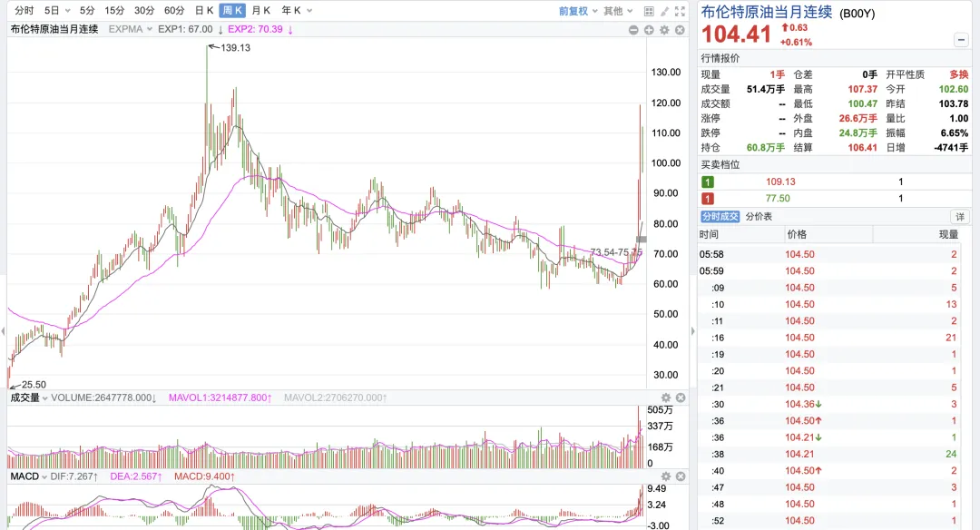Click the 详 details button
Image resolution: width=980 pixels, height=530 pixels.
(960, 216)
